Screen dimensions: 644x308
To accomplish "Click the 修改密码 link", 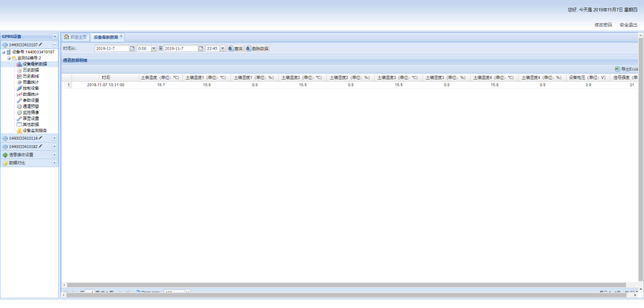I will [x=603, y=25].
